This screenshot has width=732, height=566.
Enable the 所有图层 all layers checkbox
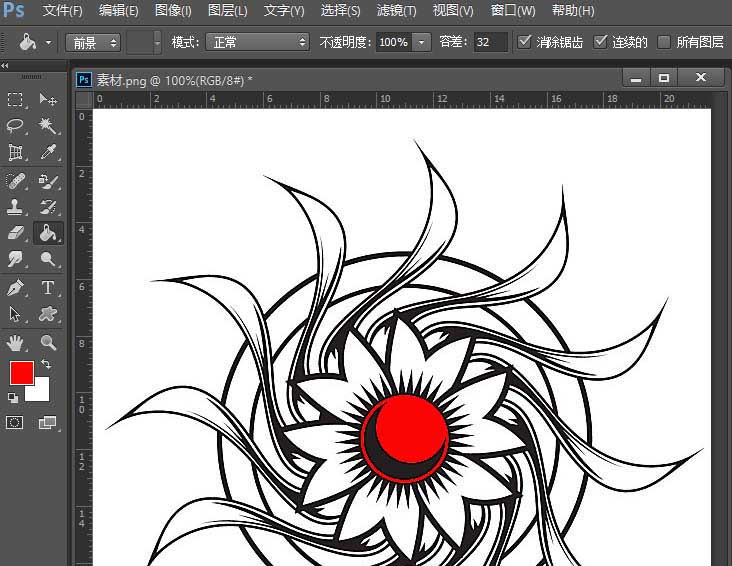pyautogui.click(x=664, y=42)
